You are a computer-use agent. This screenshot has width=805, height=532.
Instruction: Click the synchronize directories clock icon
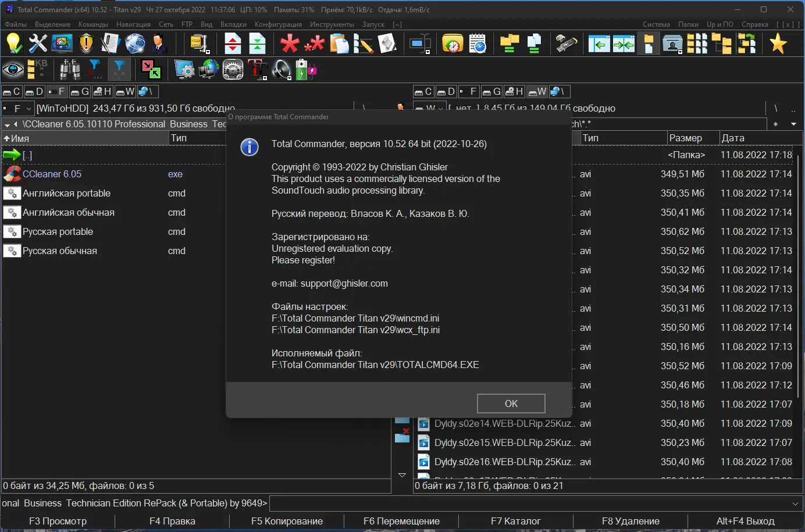pos(452,44)
